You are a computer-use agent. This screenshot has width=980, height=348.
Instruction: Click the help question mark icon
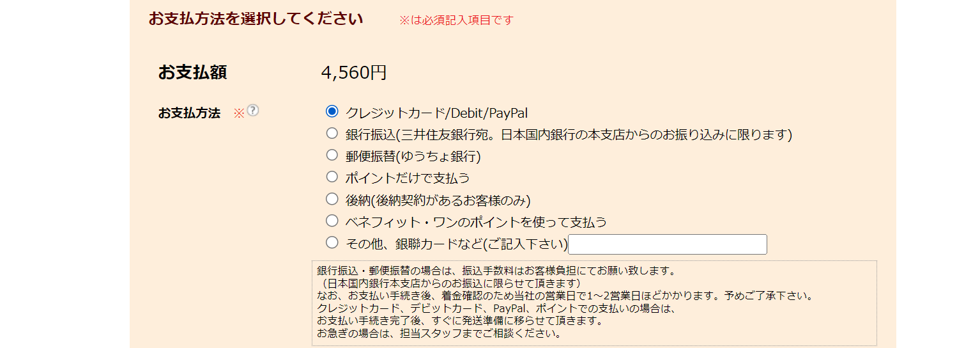(x=253, y=111)
